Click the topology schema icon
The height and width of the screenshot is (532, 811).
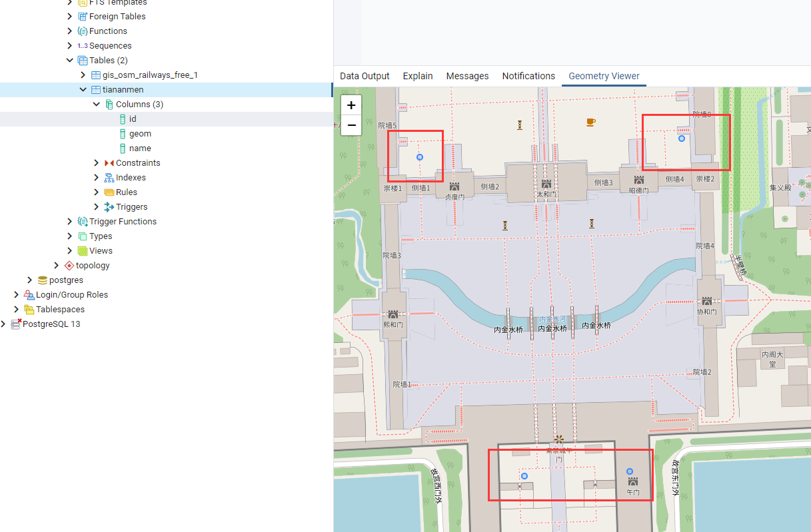click(69, 266)
